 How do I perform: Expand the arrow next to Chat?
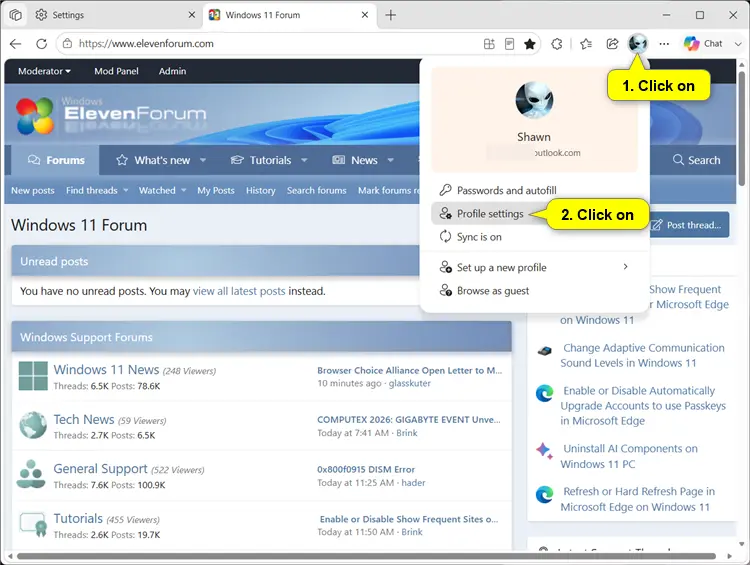[738, 44]
